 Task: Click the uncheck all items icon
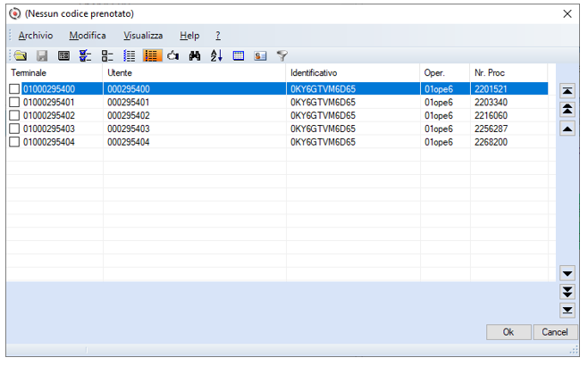point(107,56)
